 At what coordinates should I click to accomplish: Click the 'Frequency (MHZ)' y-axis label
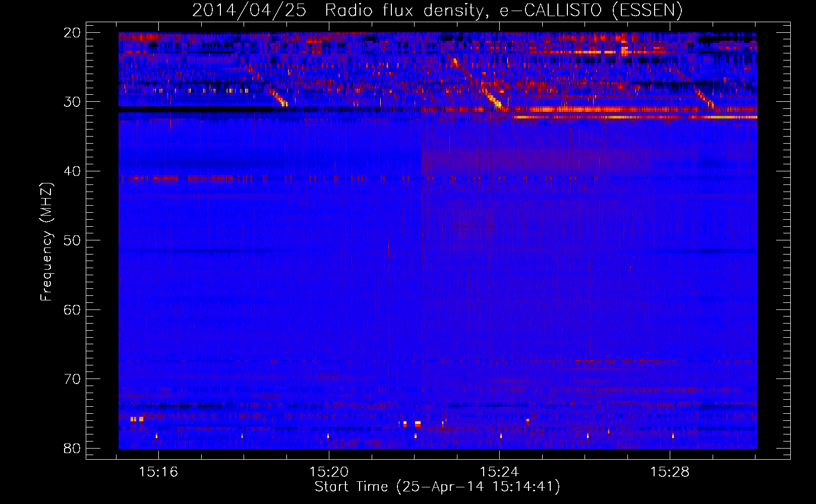pyautogui.click(x=46, y=242)
